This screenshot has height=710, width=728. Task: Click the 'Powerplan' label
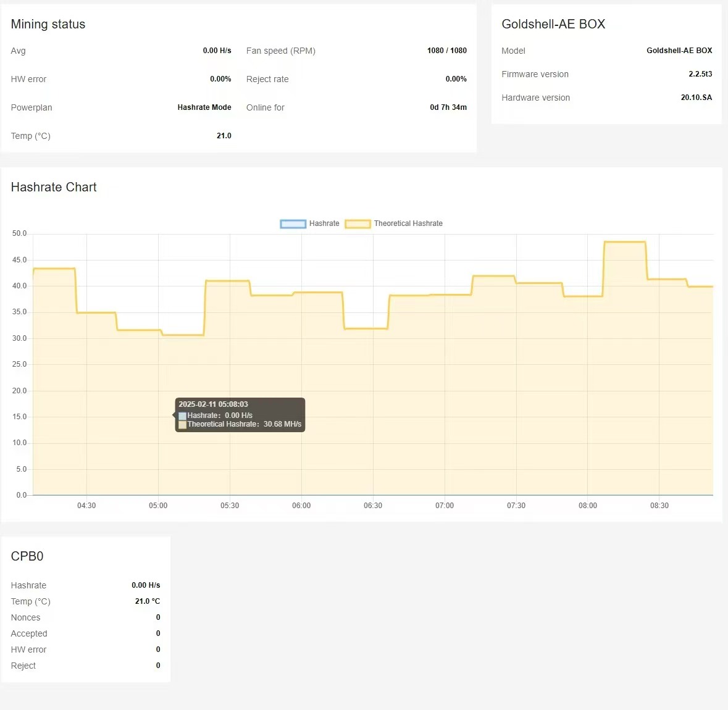[31, 107]
